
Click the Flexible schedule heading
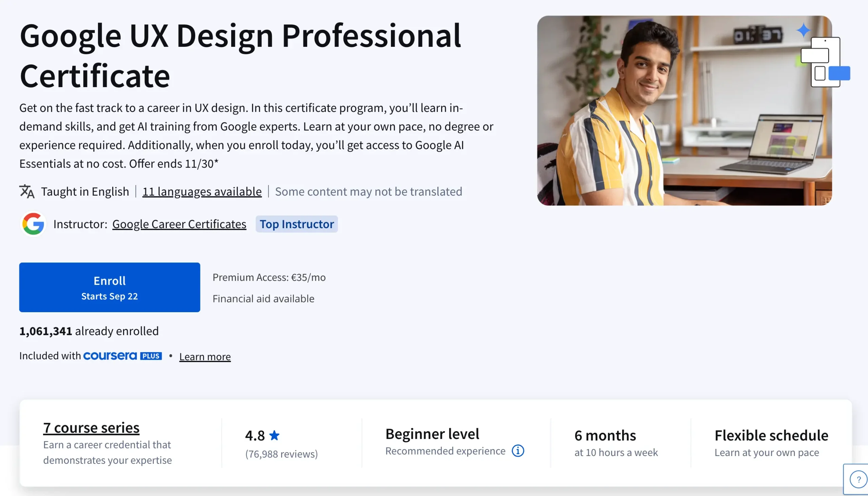[771, 435]
